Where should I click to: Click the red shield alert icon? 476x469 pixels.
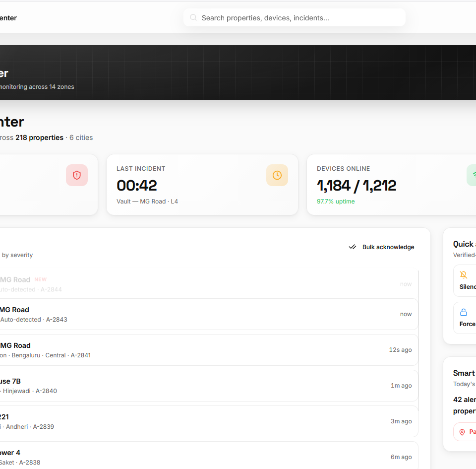tap(77, 175)
